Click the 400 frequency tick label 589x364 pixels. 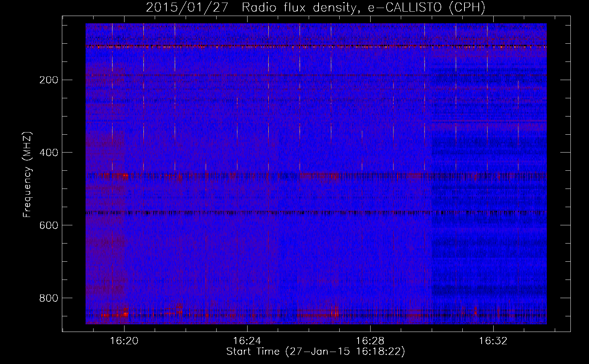48,153
